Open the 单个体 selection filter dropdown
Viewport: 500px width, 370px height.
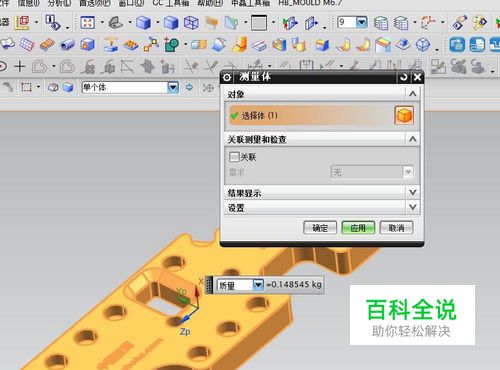tap(173, 88)
